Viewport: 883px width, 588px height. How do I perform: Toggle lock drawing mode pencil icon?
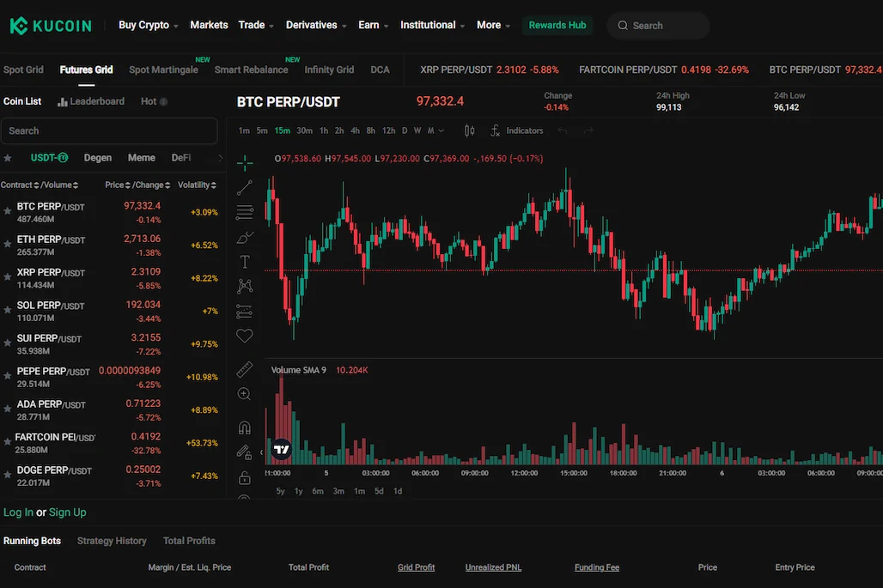pyautogui.click(x=244, y=452)
